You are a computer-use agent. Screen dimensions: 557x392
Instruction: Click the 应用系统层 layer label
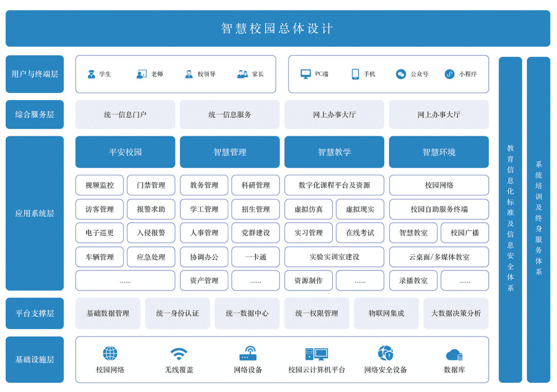pyautogui.click(x=35, y=214)
